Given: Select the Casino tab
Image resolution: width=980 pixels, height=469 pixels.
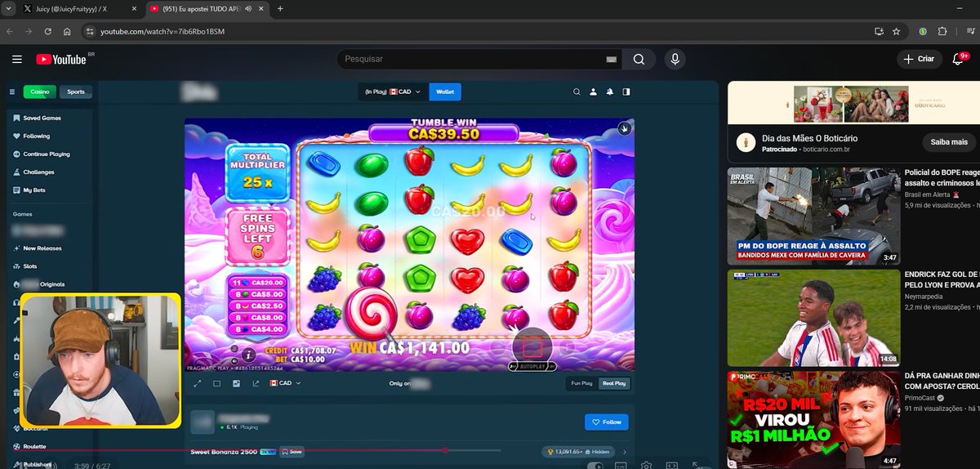Looking at the screenshot, I should pos(39,92).
